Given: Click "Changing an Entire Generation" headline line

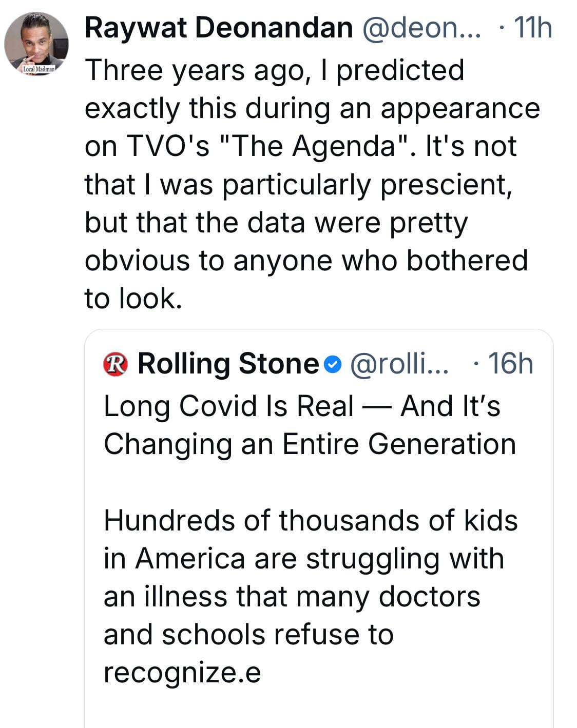Looking at the screenshot, I should pyautogui.click(x=310, y=444).
